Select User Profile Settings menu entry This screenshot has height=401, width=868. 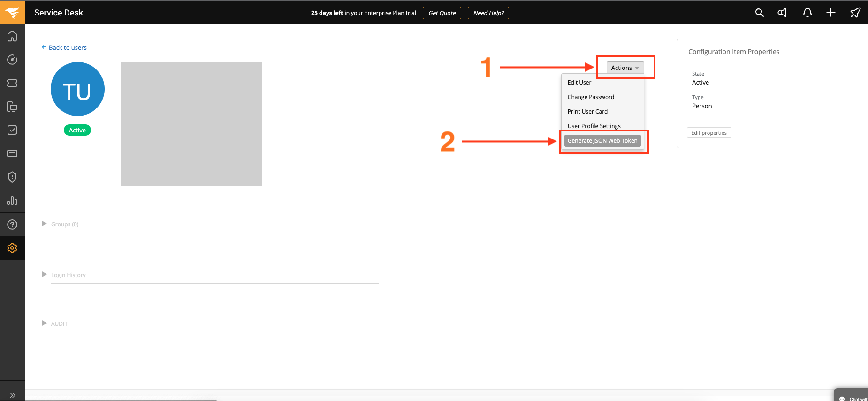(594, 126)
